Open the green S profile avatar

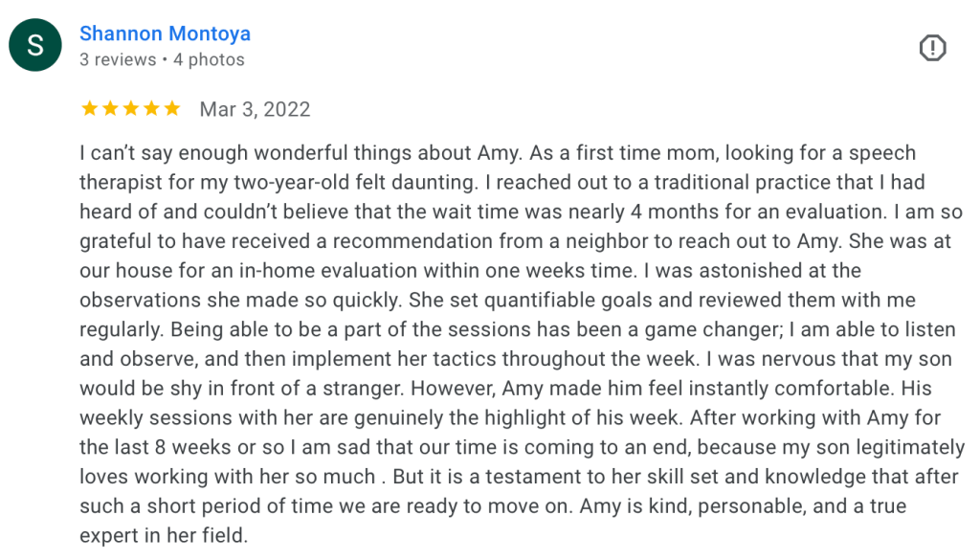(35, 45)
